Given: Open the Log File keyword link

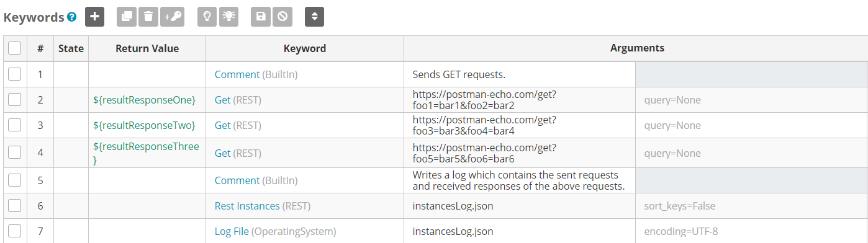Looking at the screenshot, I should (232, 231).
